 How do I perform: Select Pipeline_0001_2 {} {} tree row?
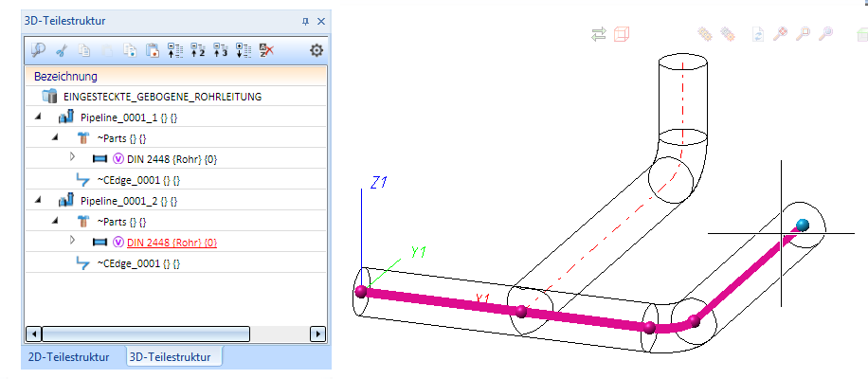[x=129, y=201]
